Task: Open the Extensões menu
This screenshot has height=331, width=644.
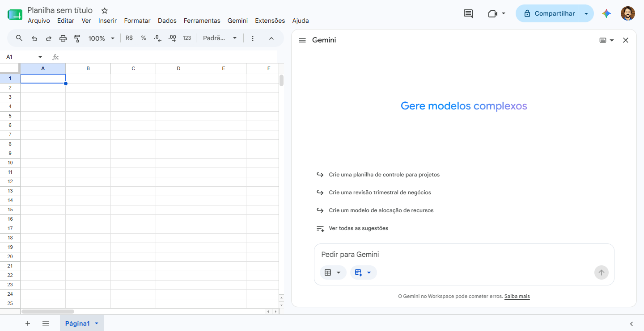Action: [x=270, y=21]
